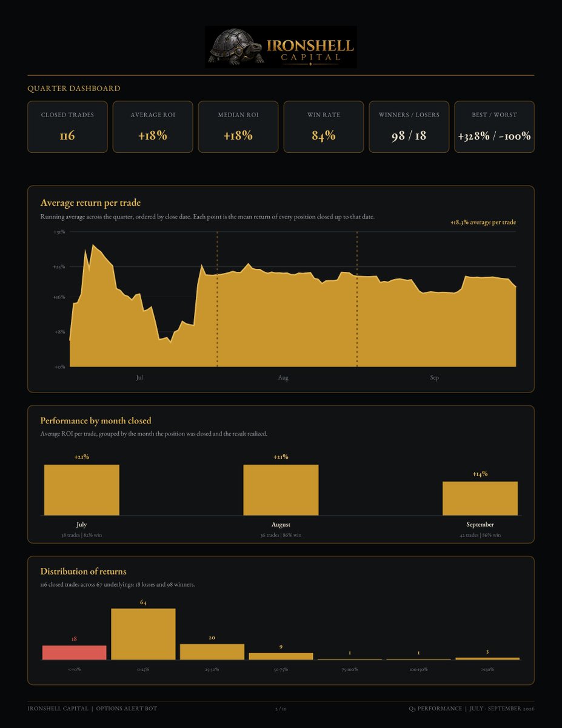562x728 pixels.
Task: Select the August monthly performance bar
Action: 281,490
